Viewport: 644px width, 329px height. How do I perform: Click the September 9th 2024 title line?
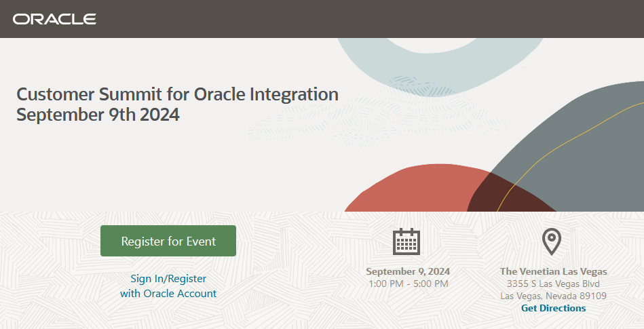point(98,115)
